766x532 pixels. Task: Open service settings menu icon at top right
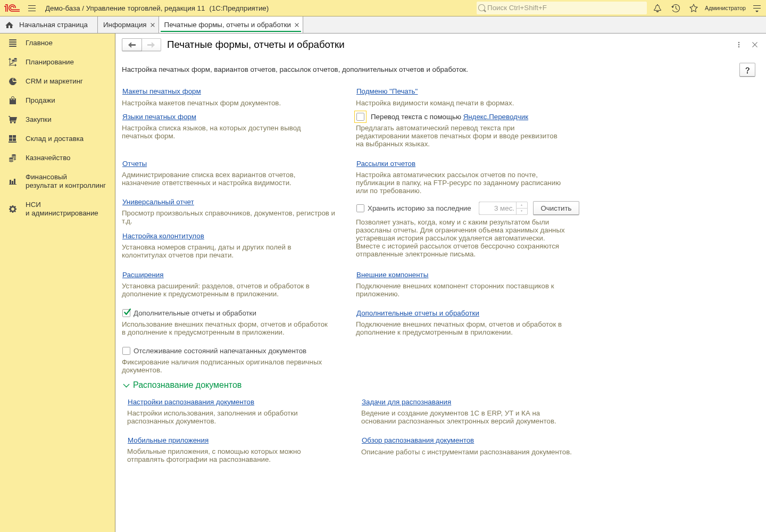(x=757, y=8)
